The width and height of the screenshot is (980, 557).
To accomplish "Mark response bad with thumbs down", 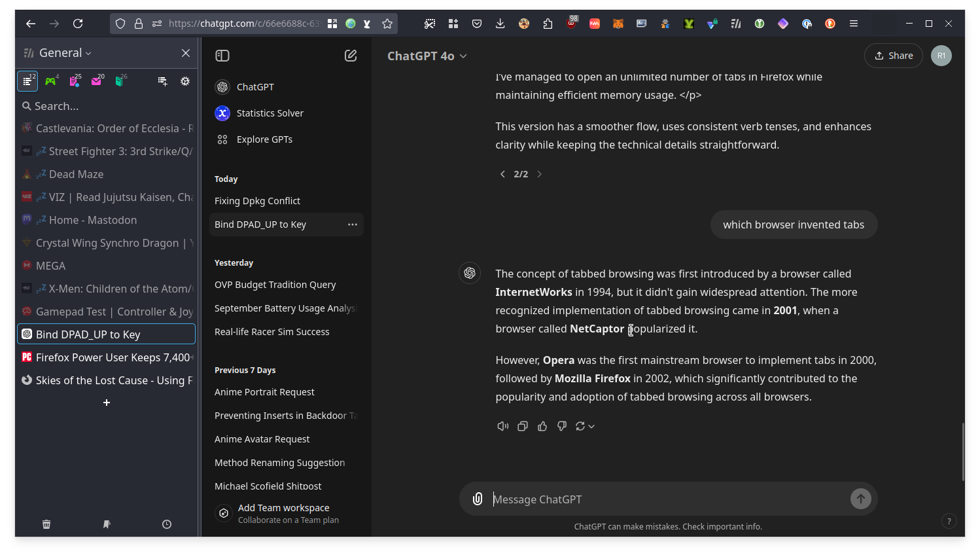I will 562,426.
